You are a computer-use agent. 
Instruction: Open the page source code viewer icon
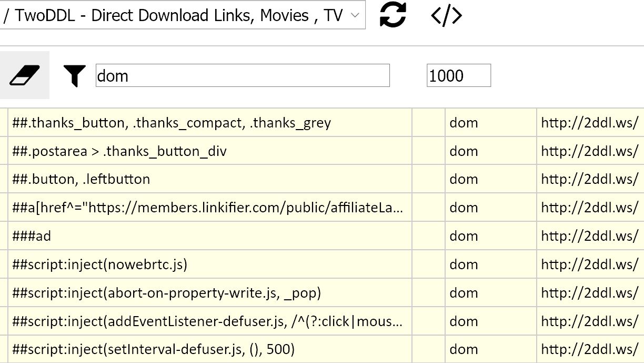(x=446, y=16)
